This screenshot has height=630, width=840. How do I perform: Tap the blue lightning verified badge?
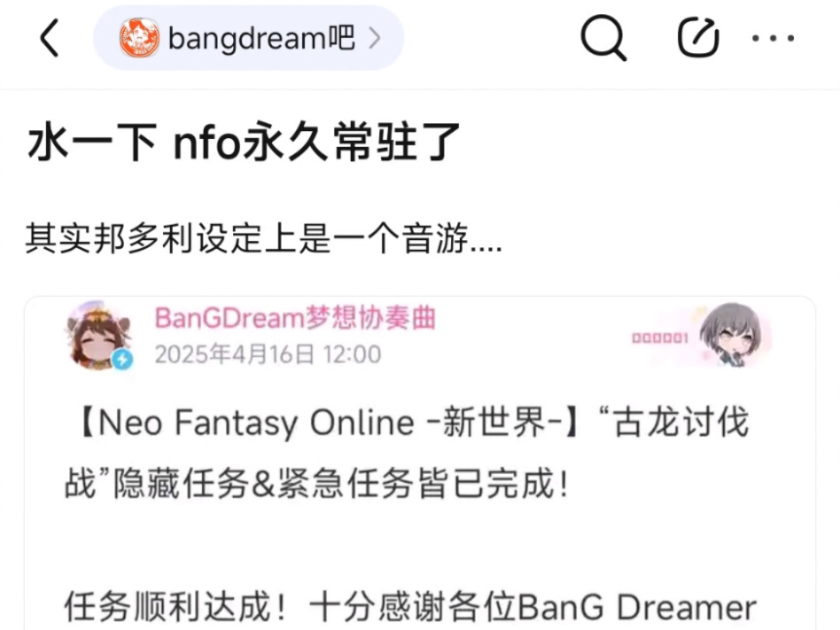[x=123, y=360]
